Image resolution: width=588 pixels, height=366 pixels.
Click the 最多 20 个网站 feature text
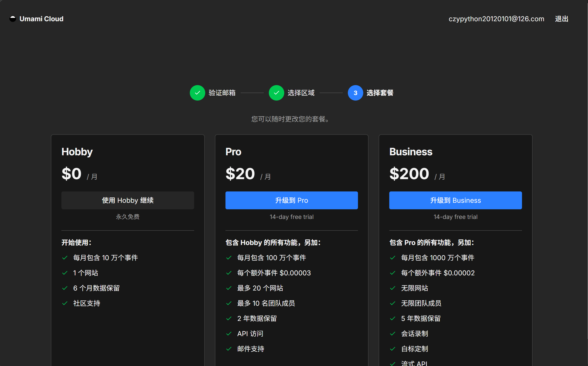pyautogui.click(x=260, y=288)
